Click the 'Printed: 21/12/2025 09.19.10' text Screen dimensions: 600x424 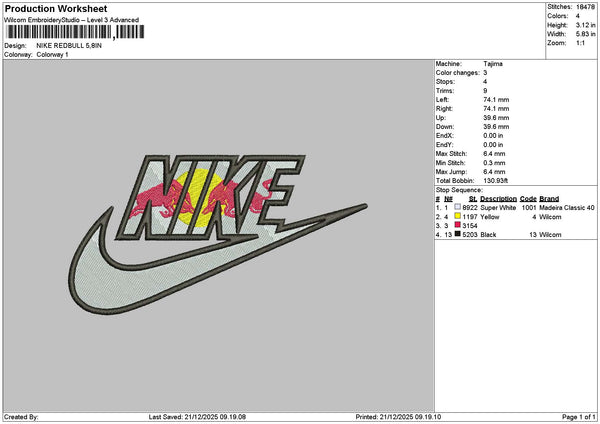pyautogui.click(x=398, y=417)
